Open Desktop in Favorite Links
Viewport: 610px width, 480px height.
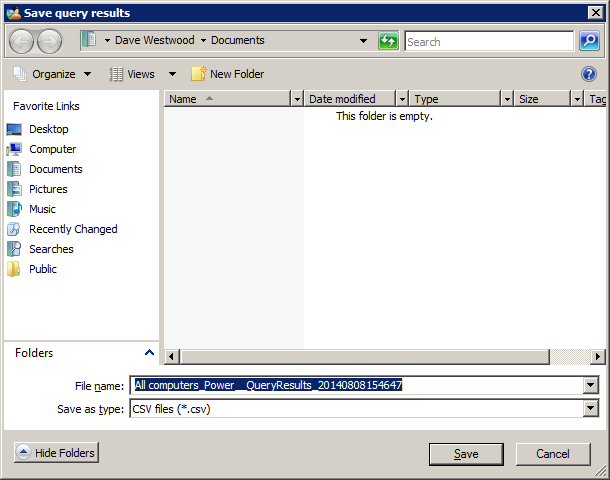tap(48, 129)
